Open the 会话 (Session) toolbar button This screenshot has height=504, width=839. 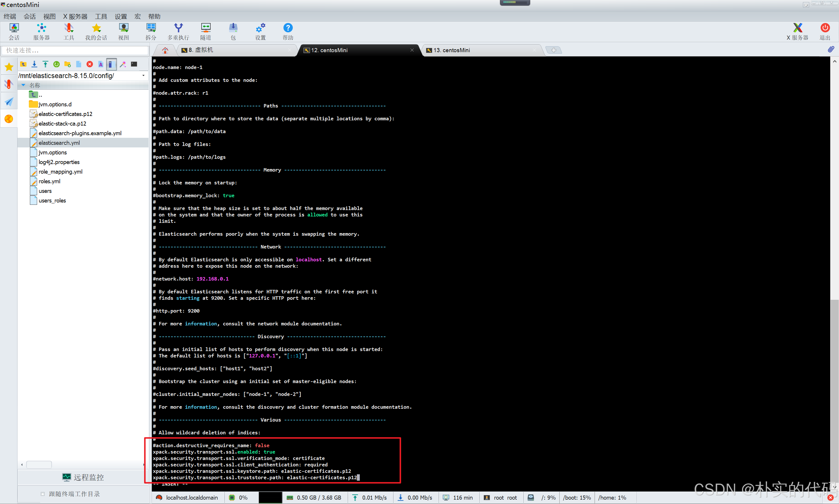14,31
